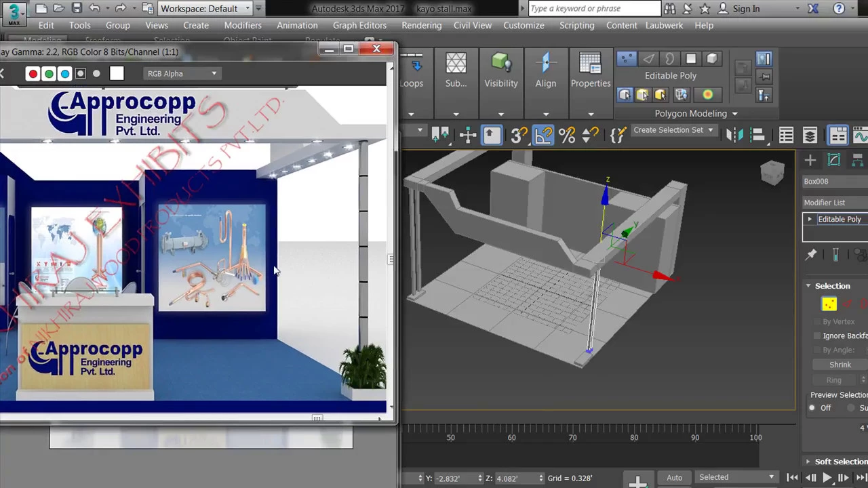Select Off radio for Preview Selection

click(812, 408)
